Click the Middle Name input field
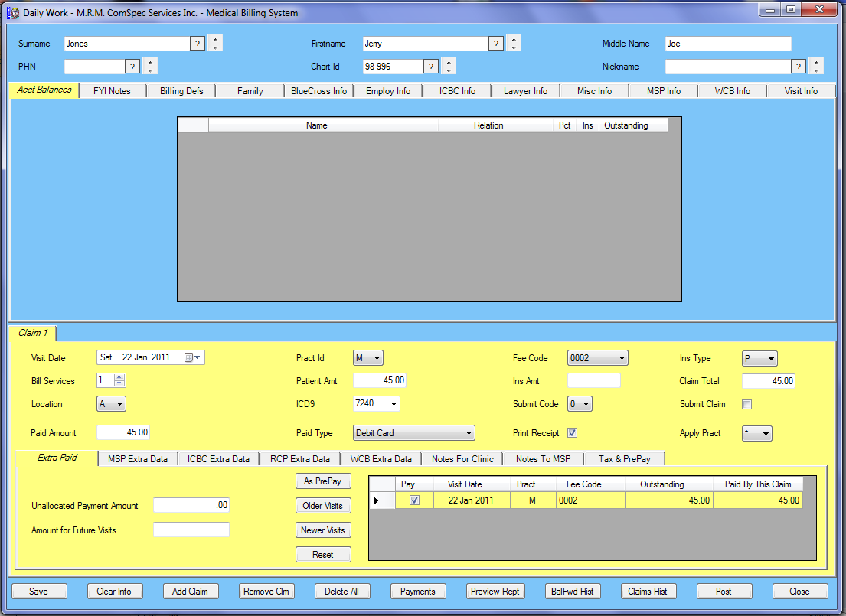The width and height of the screenshot is (846, 616). pyautogui.click(x=728, y=44)
